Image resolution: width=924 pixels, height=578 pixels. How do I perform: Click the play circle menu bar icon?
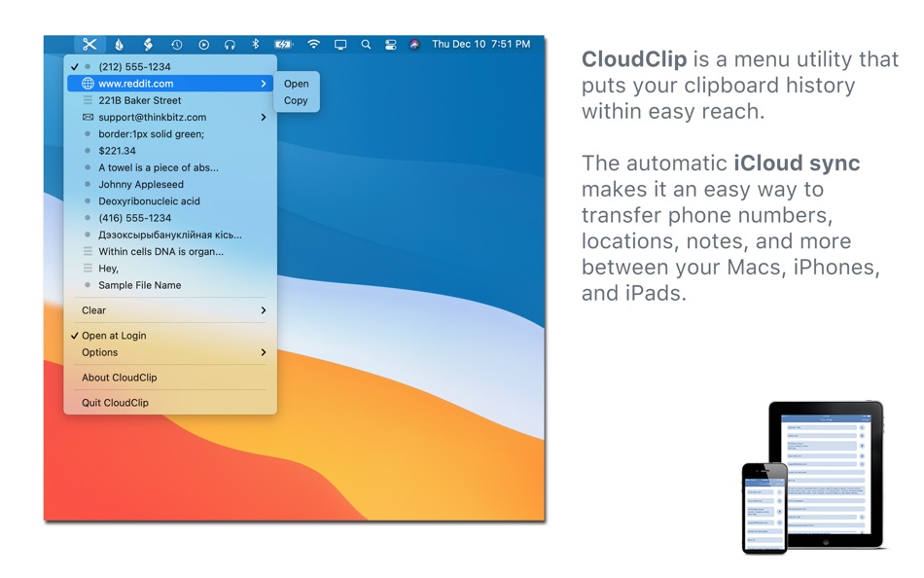tap(204, 44)
